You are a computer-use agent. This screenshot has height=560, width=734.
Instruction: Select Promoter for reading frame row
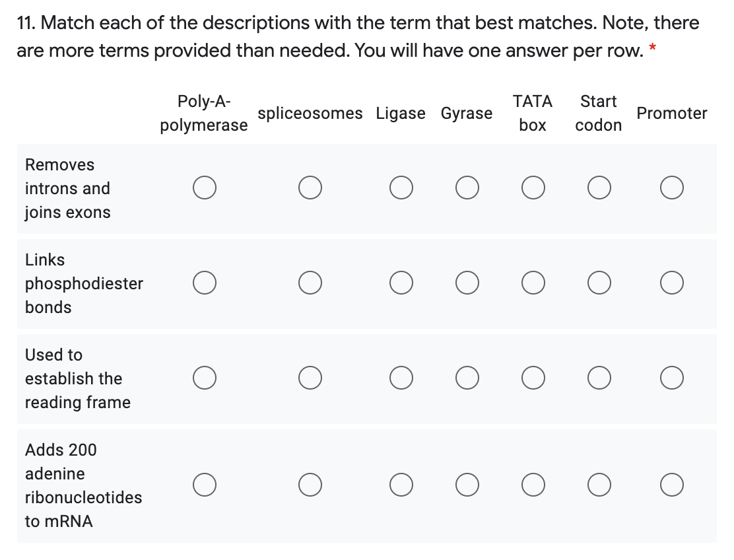tap(672, 378)
